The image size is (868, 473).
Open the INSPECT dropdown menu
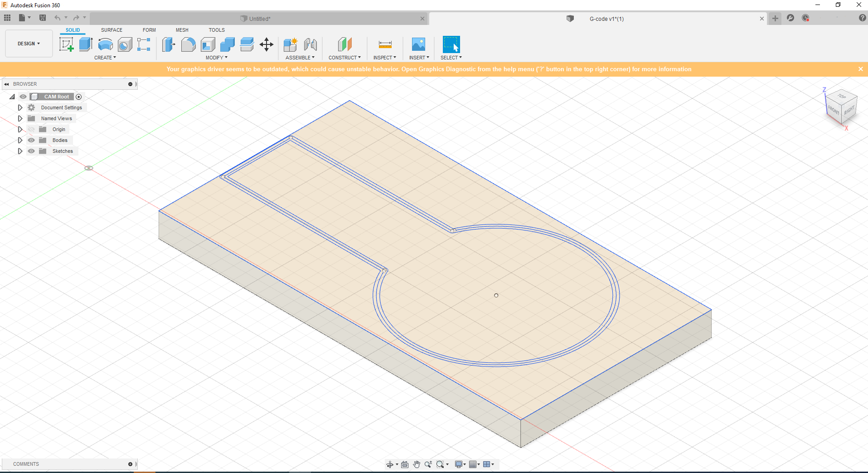click(385, 58)
